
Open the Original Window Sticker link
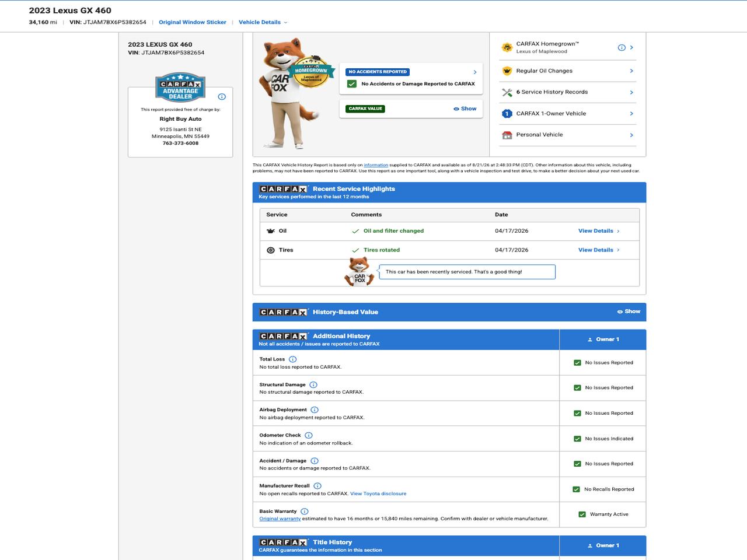tap(193, 22)
